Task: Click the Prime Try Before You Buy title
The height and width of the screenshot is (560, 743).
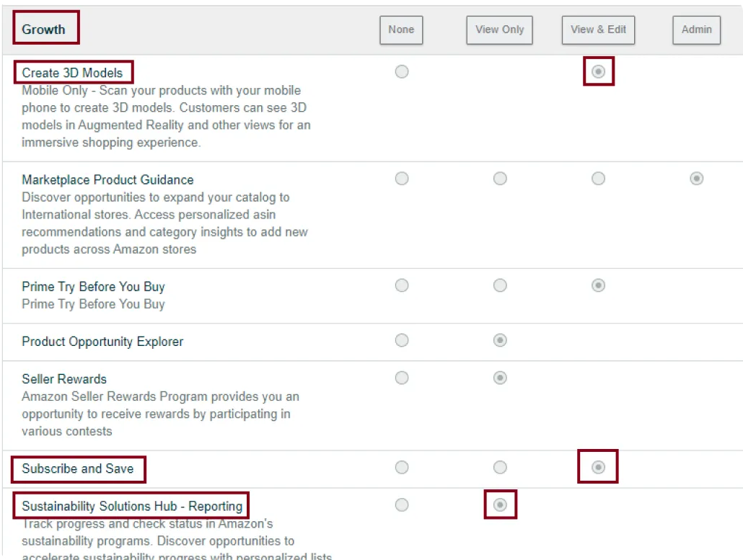Action: 93,287
